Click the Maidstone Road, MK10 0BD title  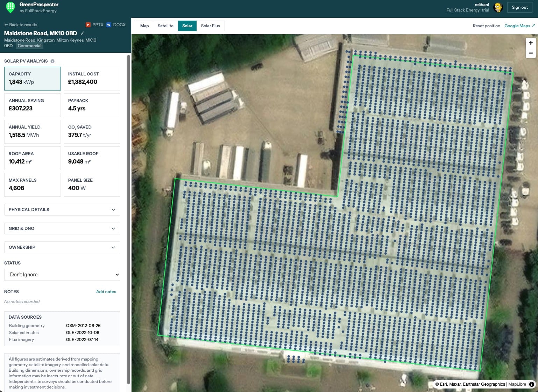point(41,33)
